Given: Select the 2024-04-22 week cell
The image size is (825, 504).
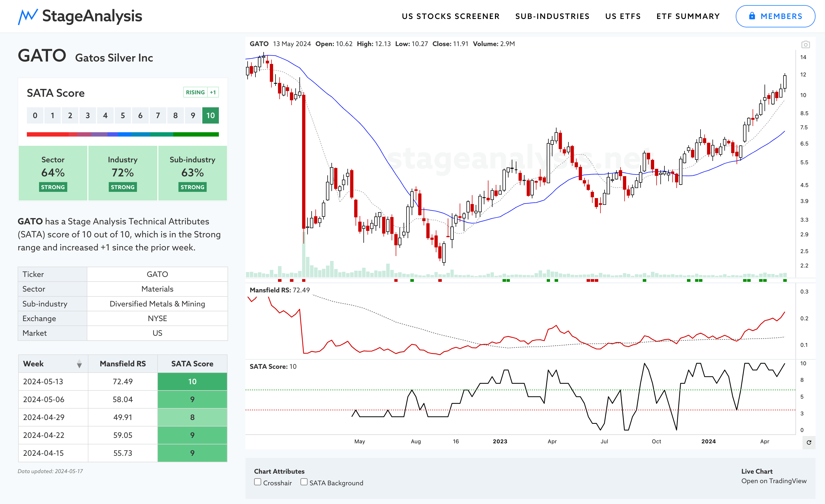Looking at the screenshot, I should [53, 435].
